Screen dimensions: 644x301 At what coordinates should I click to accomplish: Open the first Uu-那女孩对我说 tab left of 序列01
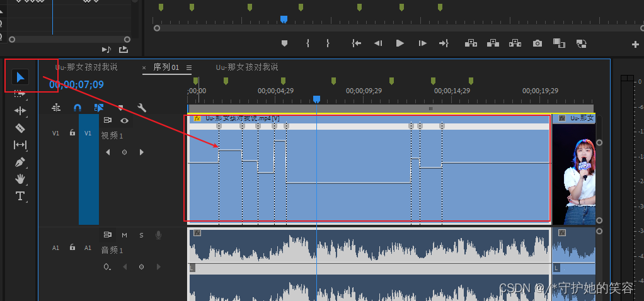point(86,67)
